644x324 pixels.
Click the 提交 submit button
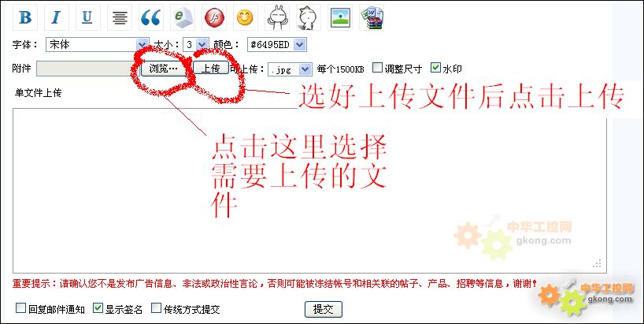click(324, 309)
